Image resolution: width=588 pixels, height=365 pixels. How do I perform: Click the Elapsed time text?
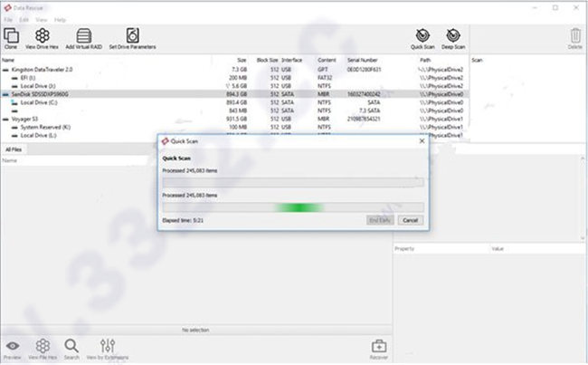pos(183,220)
